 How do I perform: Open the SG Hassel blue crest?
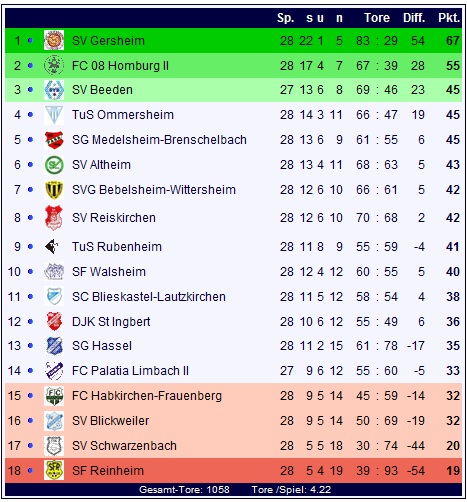[54, 346]
